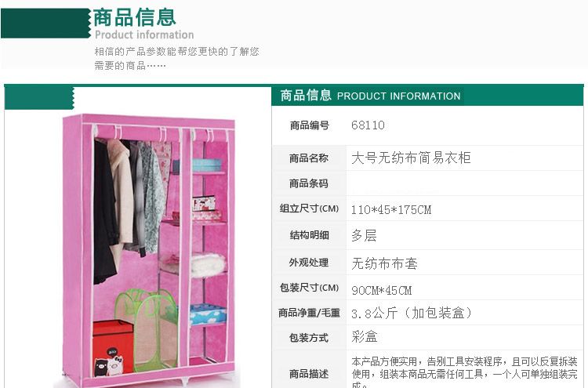Image resolution: width=588 pixels, height=388 pixels.
Task: Click the product name 大号无纺布简易衣柜
Action: 411,158
